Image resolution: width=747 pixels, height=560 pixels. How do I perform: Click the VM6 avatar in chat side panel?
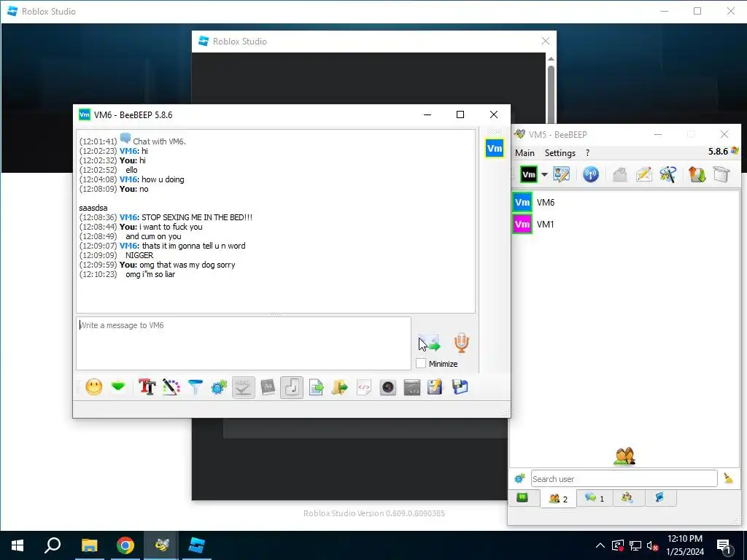coord(495,148)
